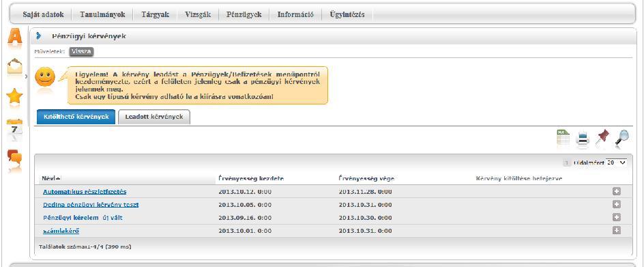Screen dimensions: 644x267
Task: Open the favorites star sidebar icon
Action: pos(15,97)
